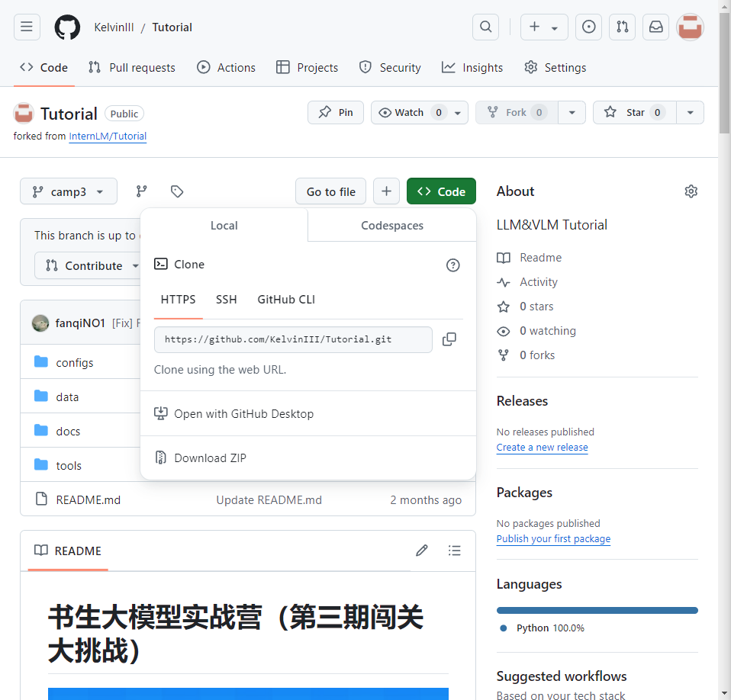Open the Readme link in About
Image resolution: width=731 pixels, height=700 pixels.
(x=529, y=258)
